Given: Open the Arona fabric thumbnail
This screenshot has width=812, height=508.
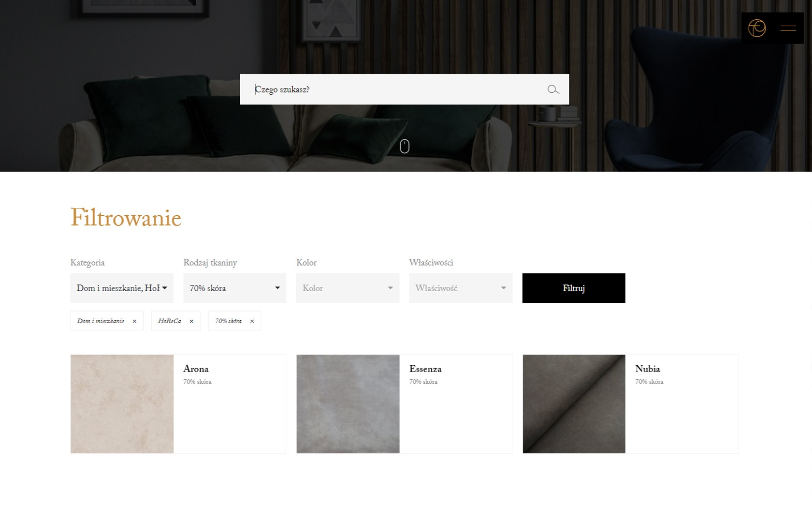Looking at the screenshot, I should pyautogui.click(x=122, y=404).
